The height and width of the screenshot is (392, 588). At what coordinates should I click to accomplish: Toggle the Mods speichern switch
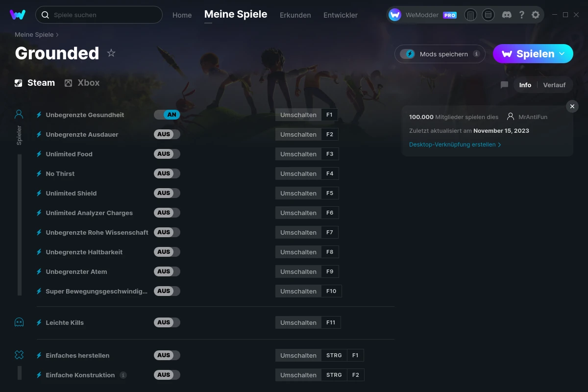click(x=408, y=54)
